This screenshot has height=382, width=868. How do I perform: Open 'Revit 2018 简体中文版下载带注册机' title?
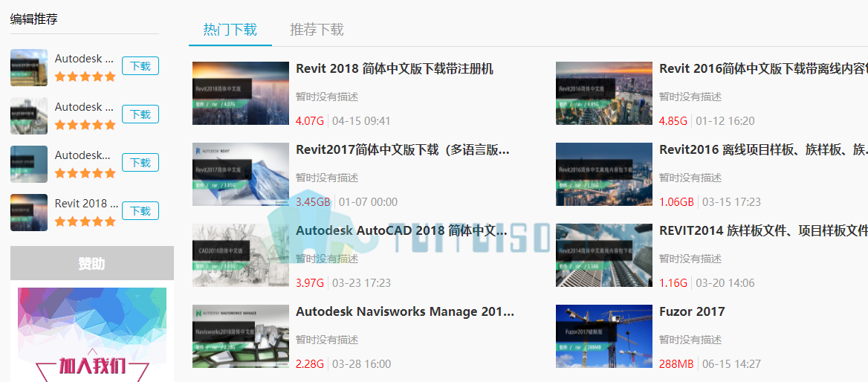pyautogui.click(x=395, y=68)
